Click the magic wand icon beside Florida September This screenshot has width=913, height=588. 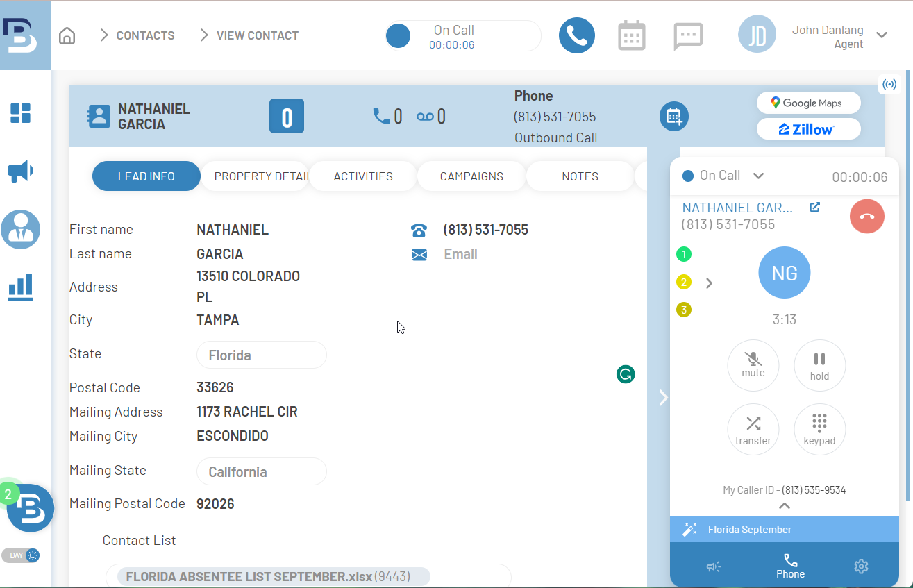689,530
